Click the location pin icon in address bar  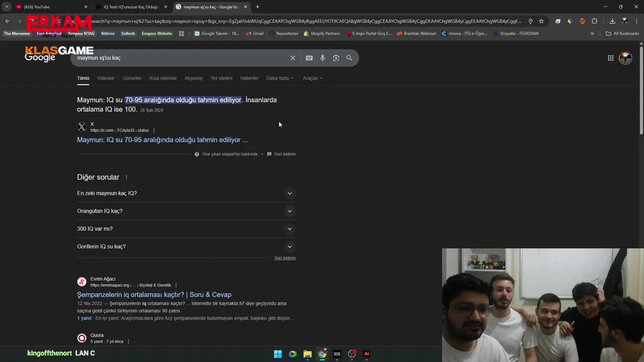(x=530, y=21)
